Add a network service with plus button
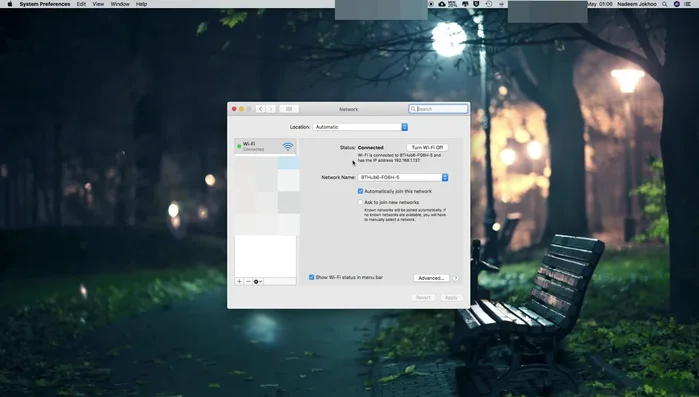The height and width of the screenshot is (397, 699). (239, 282)
